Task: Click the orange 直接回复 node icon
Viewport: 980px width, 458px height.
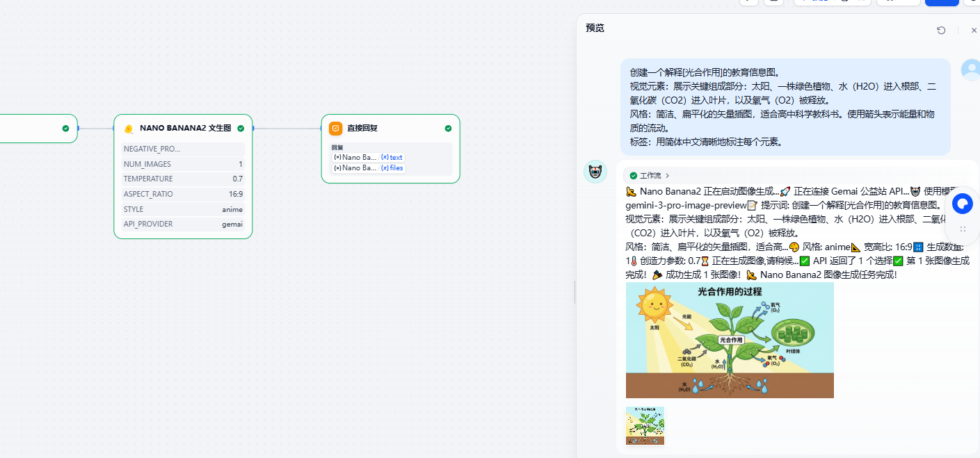Action: point(335,128)
